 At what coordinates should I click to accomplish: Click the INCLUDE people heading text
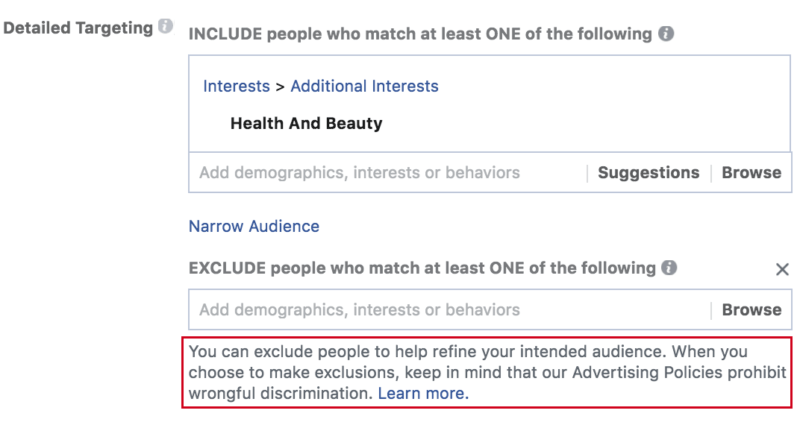(420, 34)
